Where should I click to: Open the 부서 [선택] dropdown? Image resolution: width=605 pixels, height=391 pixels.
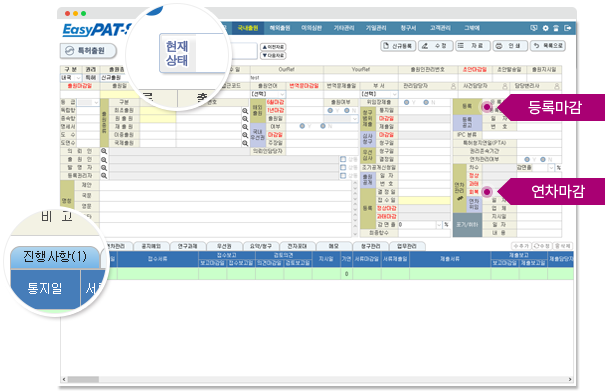[x=379, y=94]
